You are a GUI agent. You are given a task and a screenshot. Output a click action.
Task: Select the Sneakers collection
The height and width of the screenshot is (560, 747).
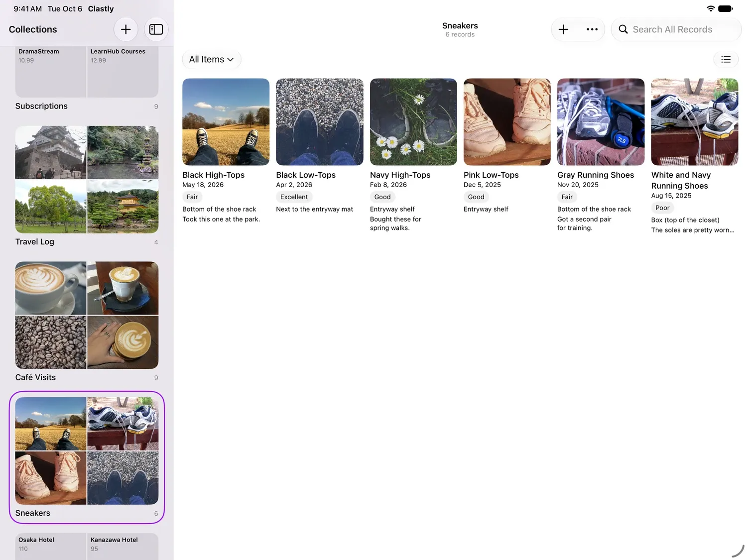tap(87, 457)
